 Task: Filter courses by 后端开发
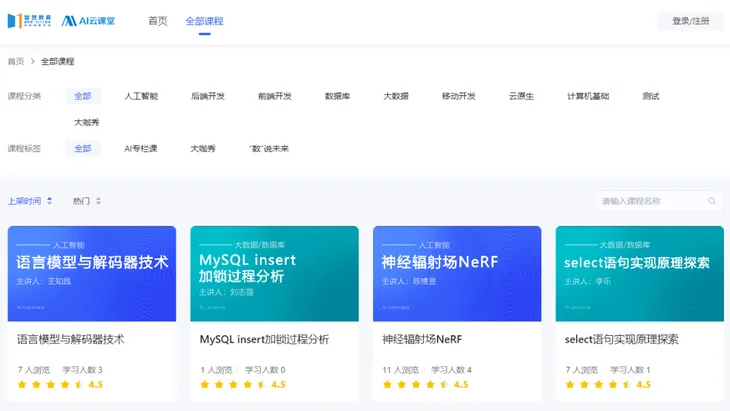pos(208,96)
